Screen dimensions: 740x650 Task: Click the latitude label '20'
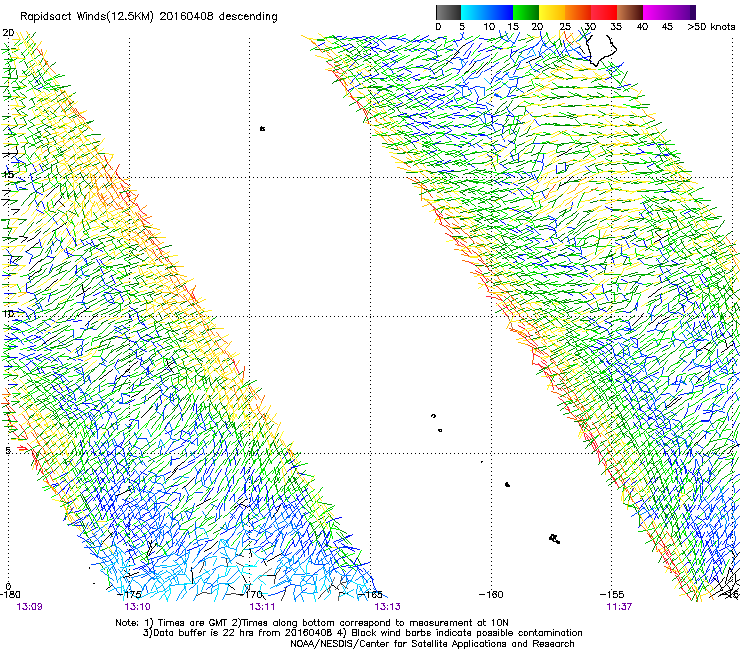[x=8, y=33]
